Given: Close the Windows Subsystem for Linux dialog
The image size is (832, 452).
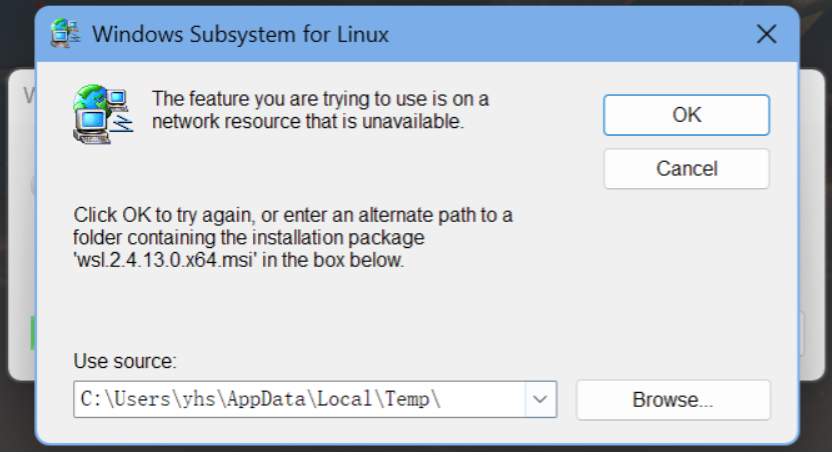Looking at the screenshot, I should (766, 34).
